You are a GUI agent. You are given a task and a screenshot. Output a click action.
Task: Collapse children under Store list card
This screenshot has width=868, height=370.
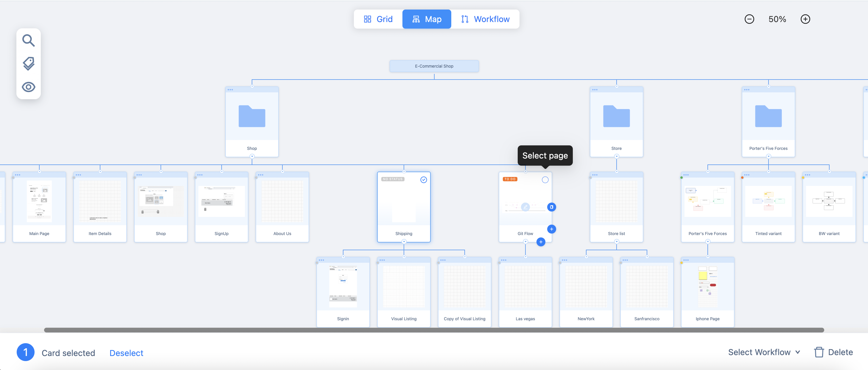click(616, 242)
